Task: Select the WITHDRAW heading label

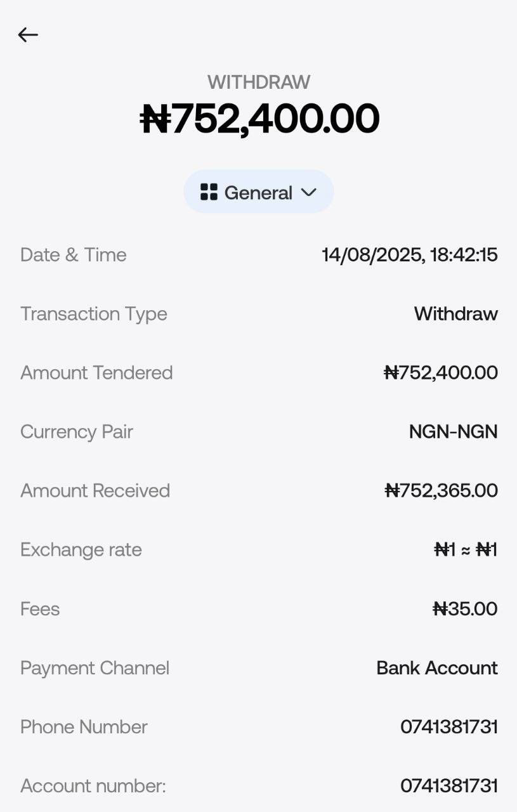Action: tap(259, 82)
